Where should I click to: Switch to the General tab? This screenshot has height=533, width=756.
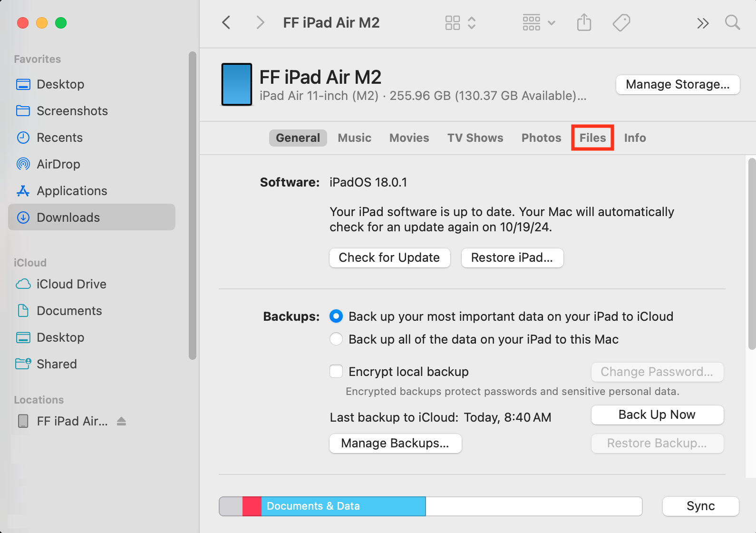coord(298,138)
